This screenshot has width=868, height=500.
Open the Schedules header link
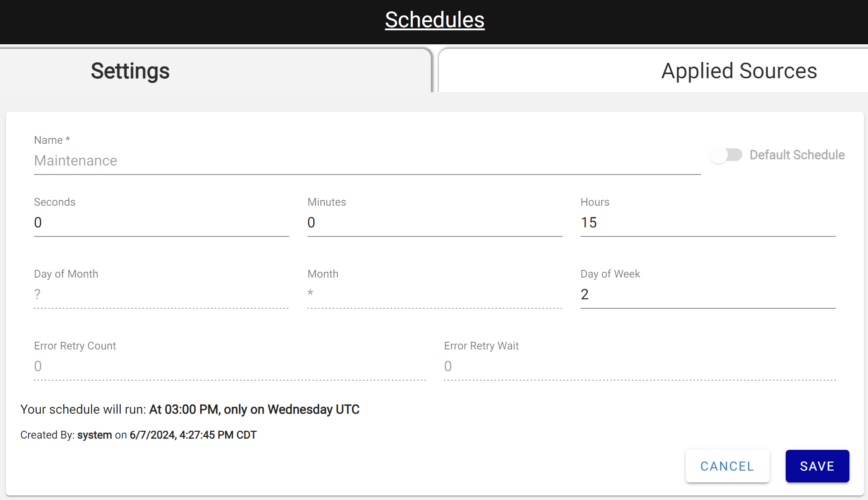pos(434,20)
